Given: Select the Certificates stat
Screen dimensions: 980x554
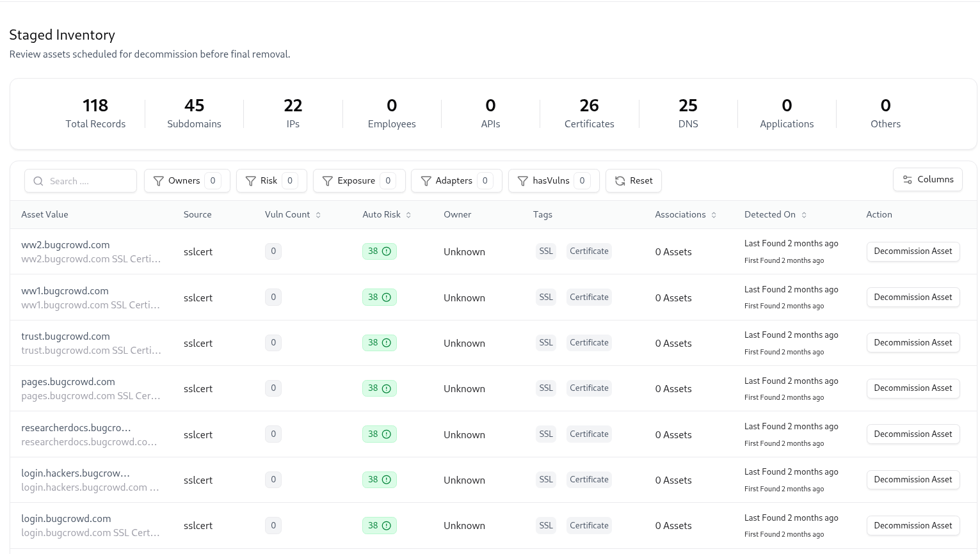Looking at the screenshot, I should tap(589, 114).
